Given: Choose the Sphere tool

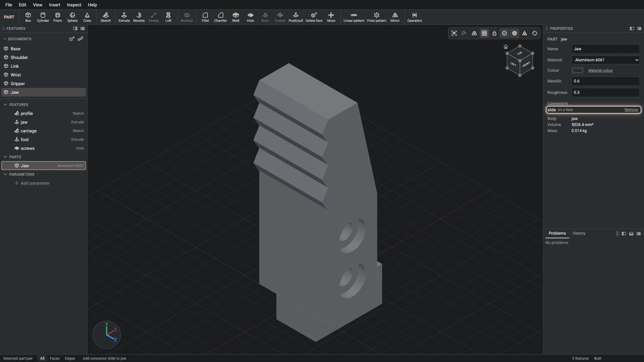Looking at the screenshot, I should click(72, 17).
